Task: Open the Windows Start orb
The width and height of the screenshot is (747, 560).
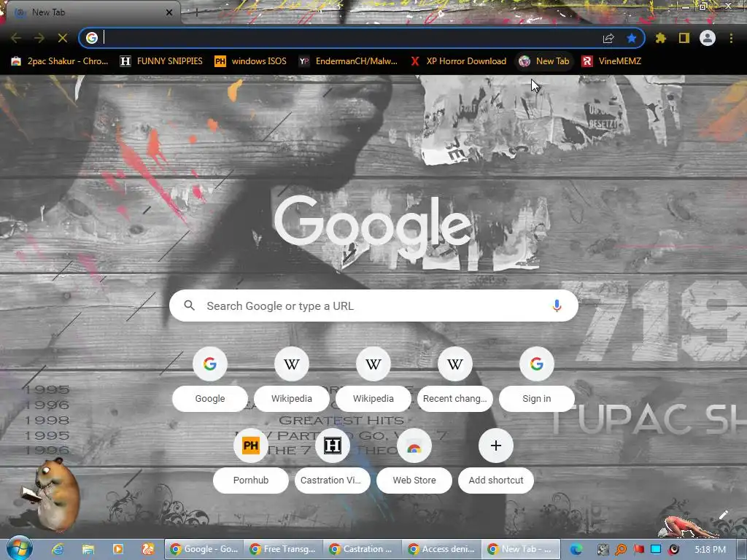Action: pos(20,549)
